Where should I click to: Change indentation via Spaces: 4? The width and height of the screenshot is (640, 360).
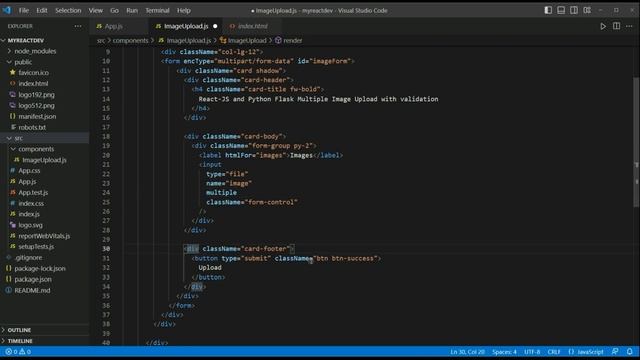pyautogui.click(x=504, y=352)
